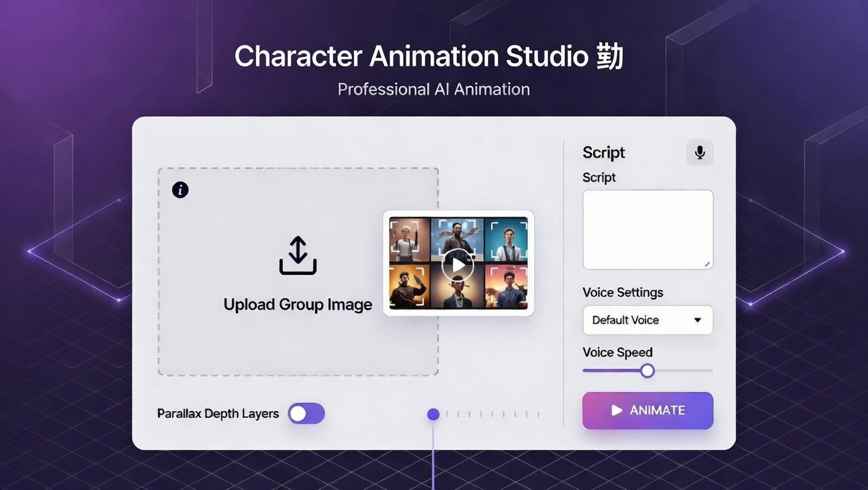The image size is (868, 490).
Task: Click the Voice Settings label
Action: [x=623, y=293]
